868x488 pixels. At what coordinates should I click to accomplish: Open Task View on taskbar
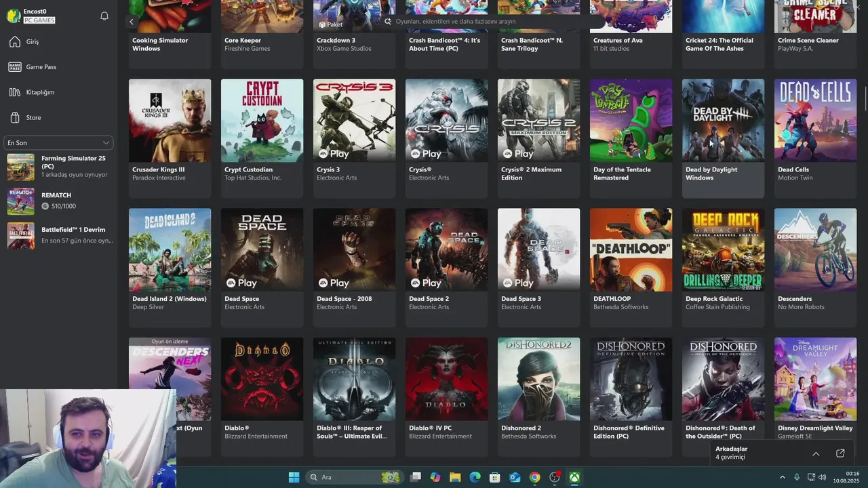416,477
